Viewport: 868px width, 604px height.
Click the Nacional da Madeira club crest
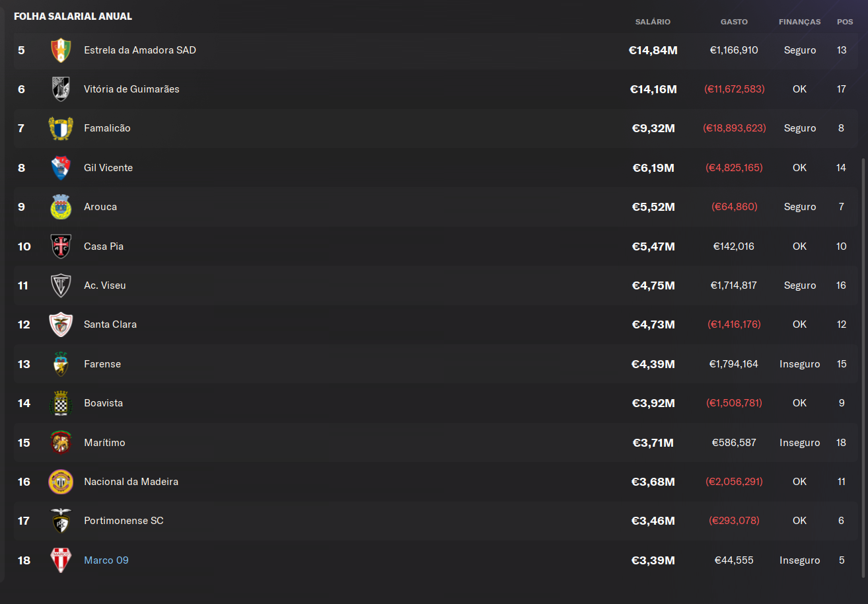point(61,482)
